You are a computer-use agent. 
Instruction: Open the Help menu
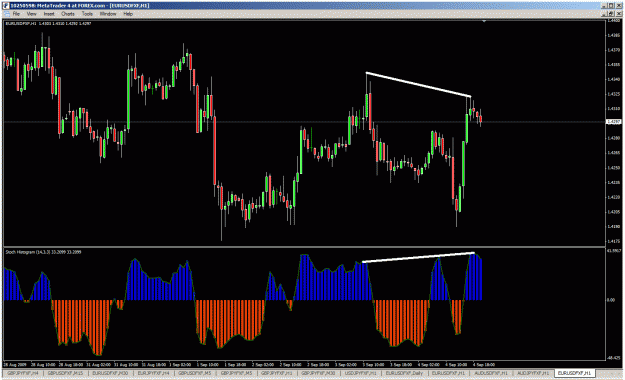pos(128,14)
